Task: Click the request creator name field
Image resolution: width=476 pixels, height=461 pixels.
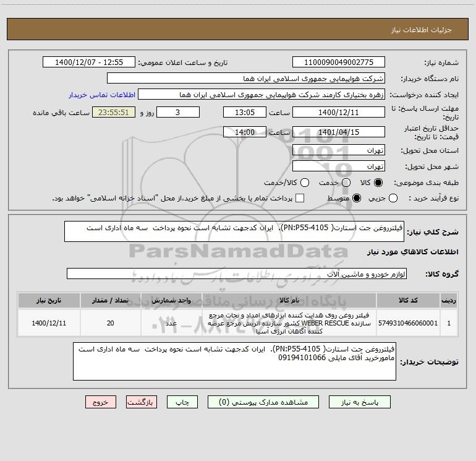Action: (x=261, y=95)
